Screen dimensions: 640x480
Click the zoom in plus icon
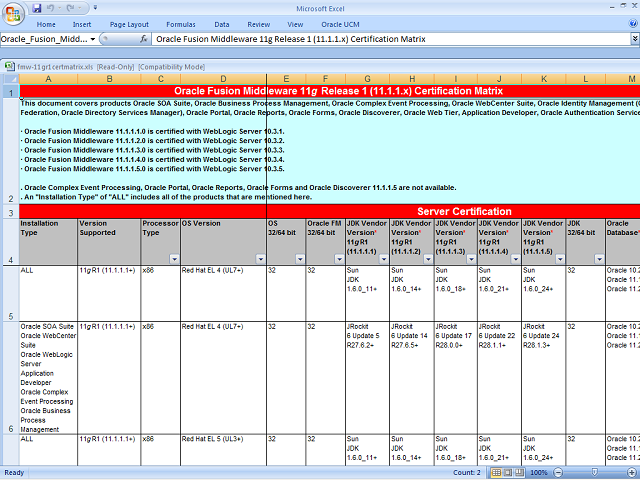pyautogui.click(x=630, y=472)
